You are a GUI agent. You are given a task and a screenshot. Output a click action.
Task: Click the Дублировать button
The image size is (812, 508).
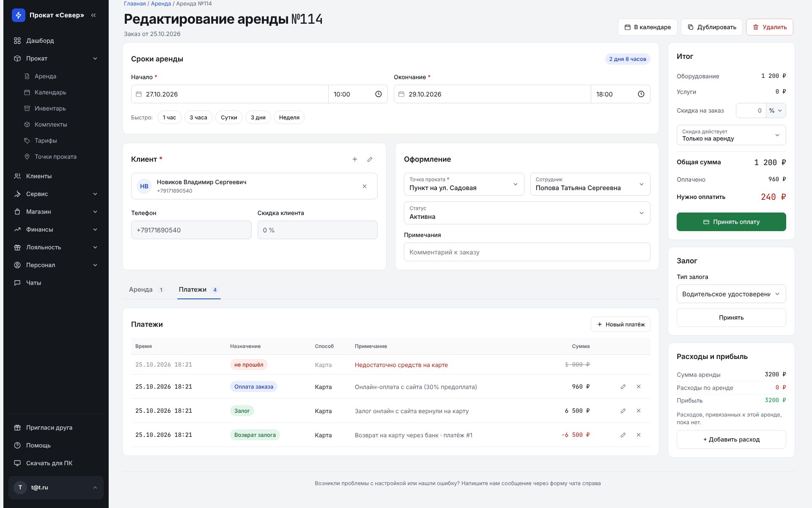click(x=712, y=27)
